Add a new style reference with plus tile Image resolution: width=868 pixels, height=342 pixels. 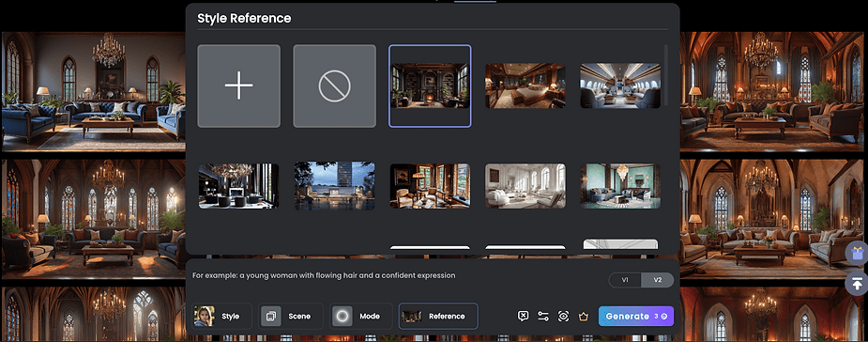238,85
